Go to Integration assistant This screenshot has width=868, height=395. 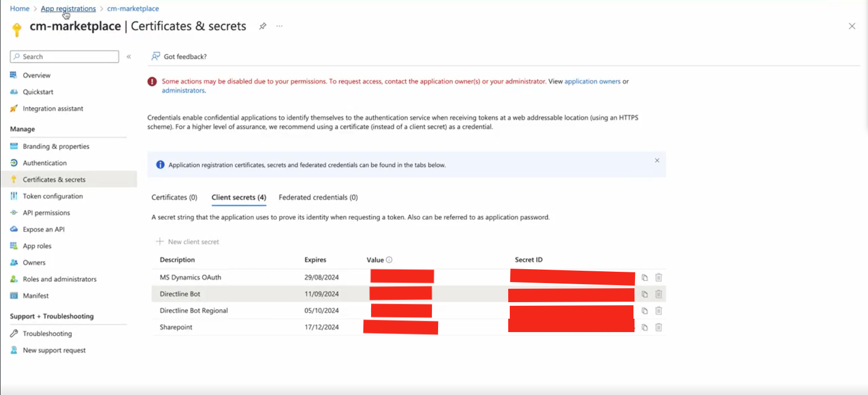pos(53,108)
